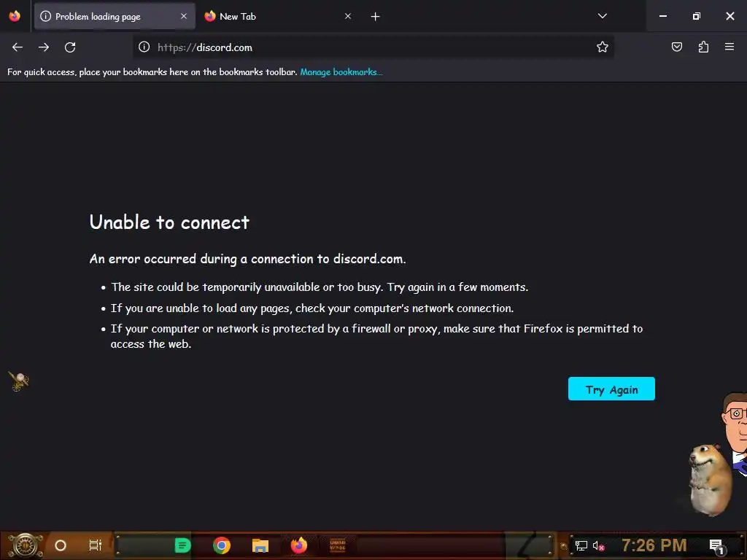Screen dimensions: 747x560
Task: Open the Save to Pocket icon
Action: (x=676, y=47)
